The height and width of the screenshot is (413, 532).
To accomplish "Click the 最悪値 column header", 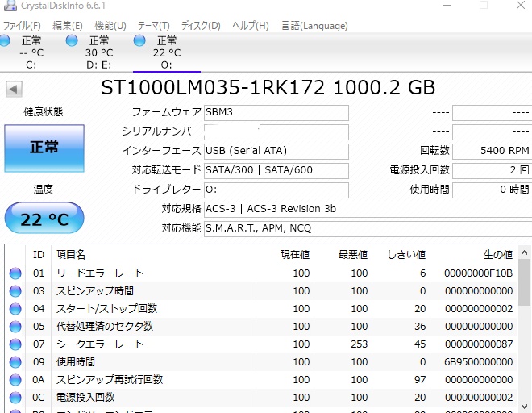I will pos(343,254).
